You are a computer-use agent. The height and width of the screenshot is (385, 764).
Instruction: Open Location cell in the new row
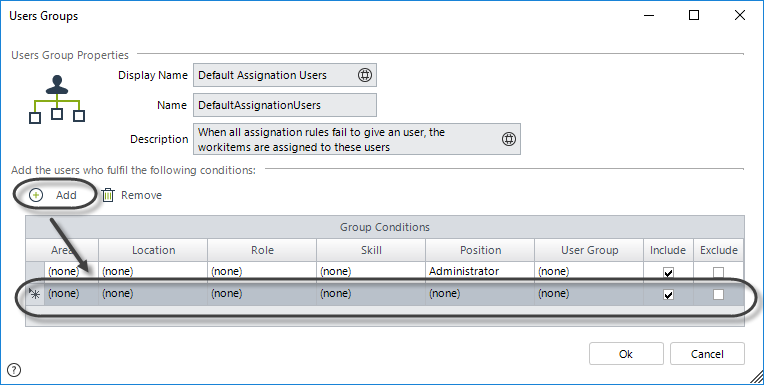click(153, 294)
